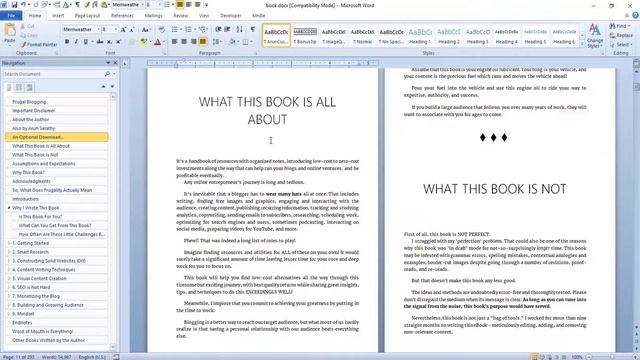This screenshot has width=640, height=360.
Task: Click the Text Highlight Color swatch
Action: tap(143, 42)
